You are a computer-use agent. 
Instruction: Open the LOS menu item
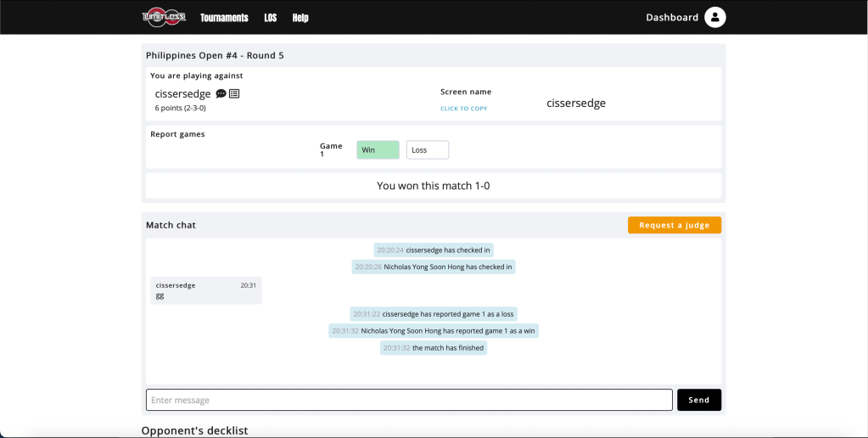tap(270, 18)
